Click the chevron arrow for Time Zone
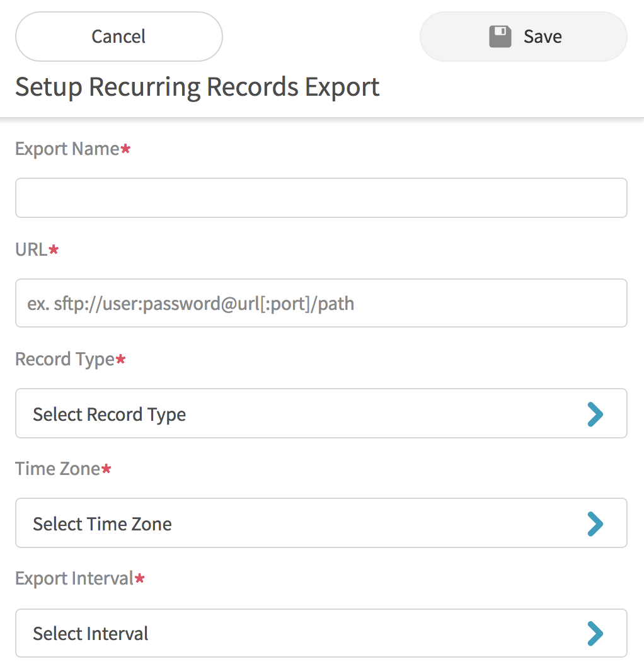This screenshot has height=669, width=644. 595,523
